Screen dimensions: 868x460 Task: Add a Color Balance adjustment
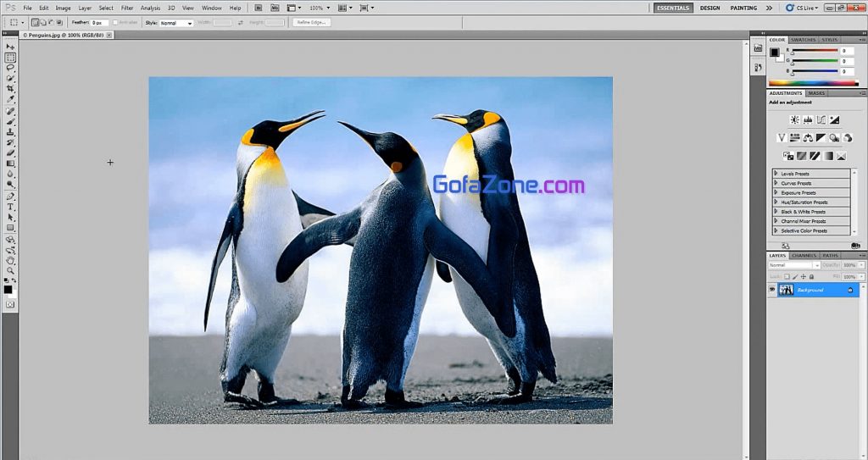(808, 137)
